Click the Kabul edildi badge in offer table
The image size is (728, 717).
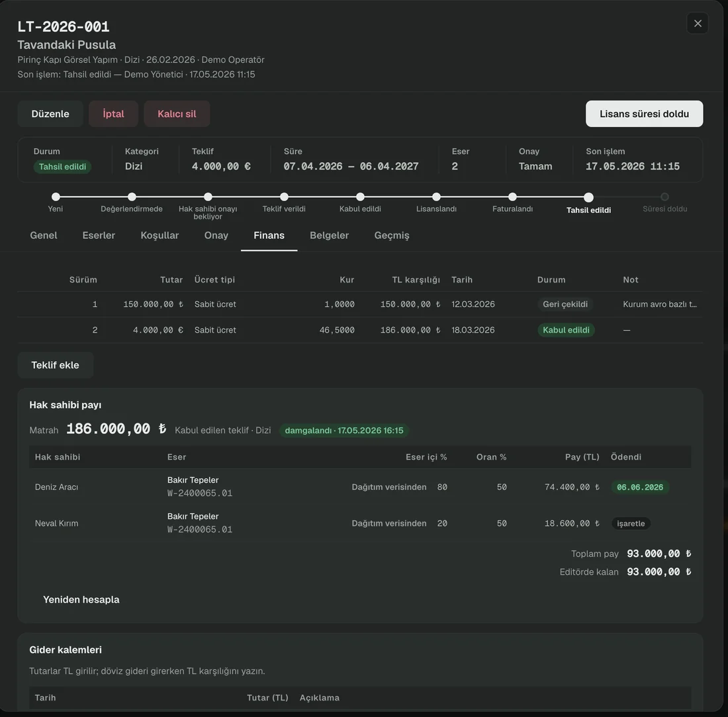[x=566, y=330]
